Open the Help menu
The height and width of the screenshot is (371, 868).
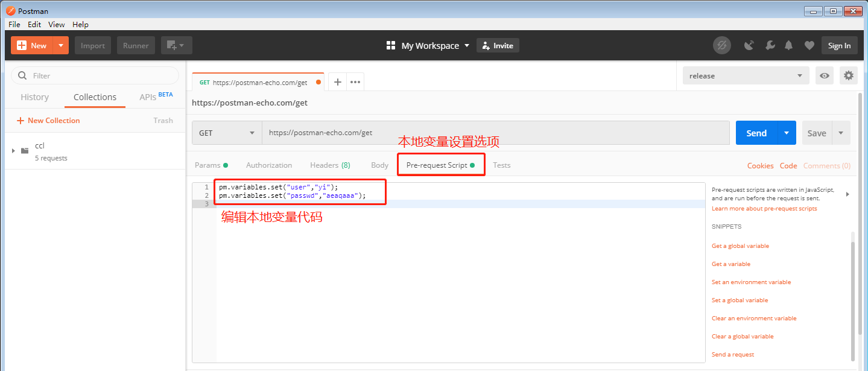[80, 25]
